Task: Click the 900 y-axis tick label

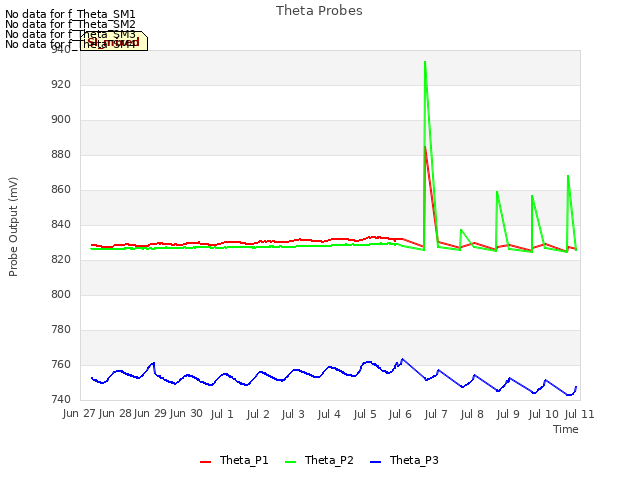Action: 61,120
